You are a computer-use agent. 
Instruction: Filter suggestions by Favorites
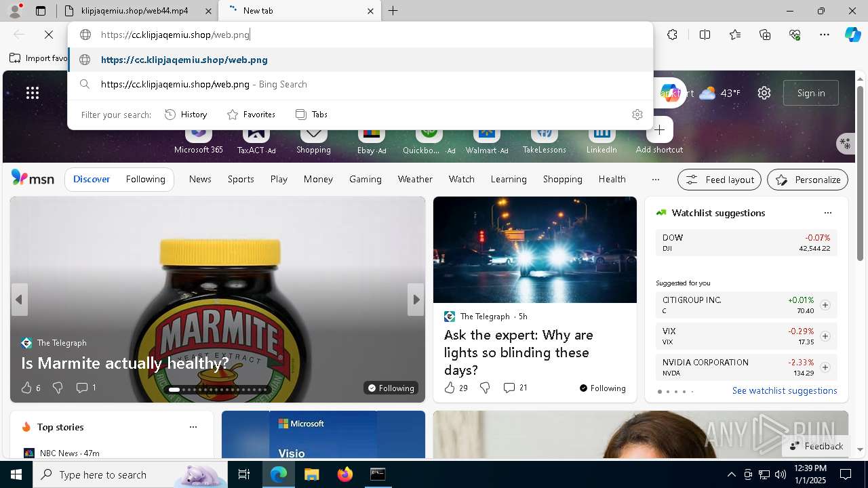(251, 115)
